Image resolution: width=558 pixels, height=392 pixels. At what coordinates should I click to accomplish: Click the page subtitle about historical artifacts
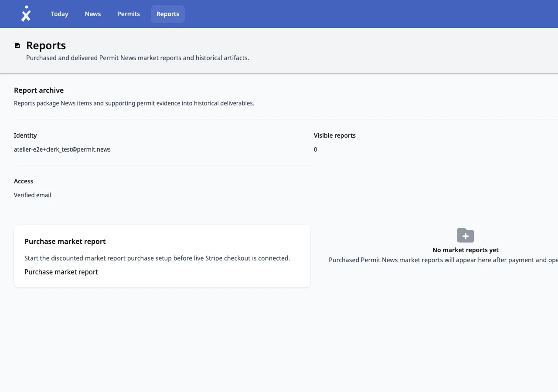138,58
